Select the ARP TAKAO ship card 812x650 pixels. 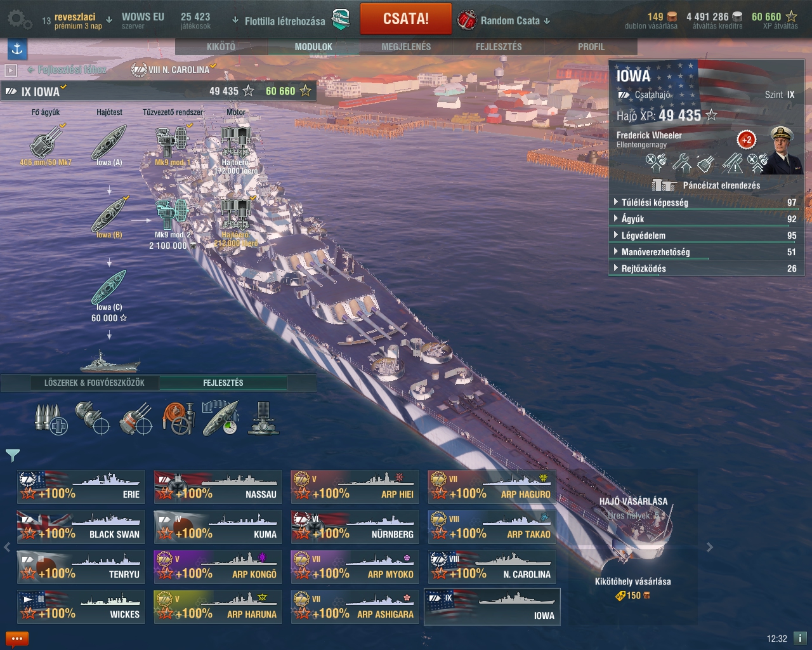(x=492, y=527)
